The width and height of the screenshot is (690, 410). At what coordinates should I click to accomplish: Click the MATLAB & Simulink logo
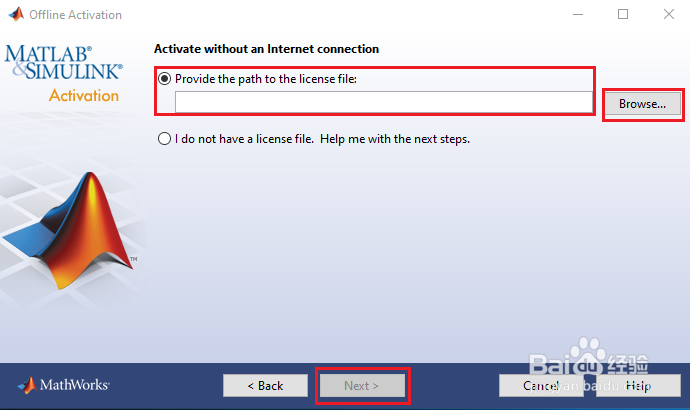coord(63,62)
